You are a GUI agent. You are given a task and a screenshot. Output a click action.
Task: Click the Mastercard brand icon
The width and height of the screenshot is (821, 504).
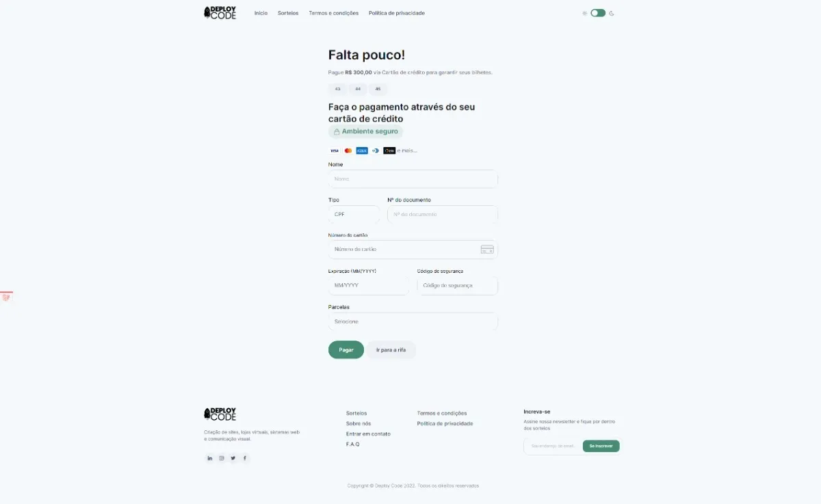[348, 150]
